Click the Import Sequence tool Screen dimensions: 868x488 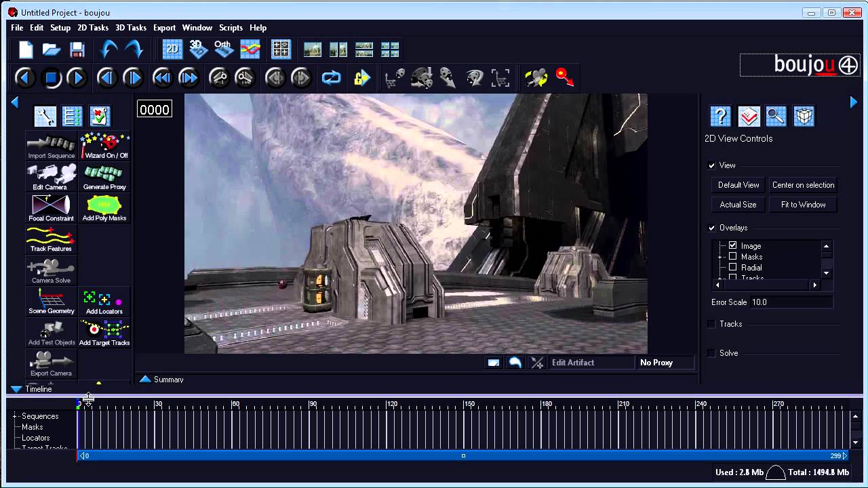[52, 147]
